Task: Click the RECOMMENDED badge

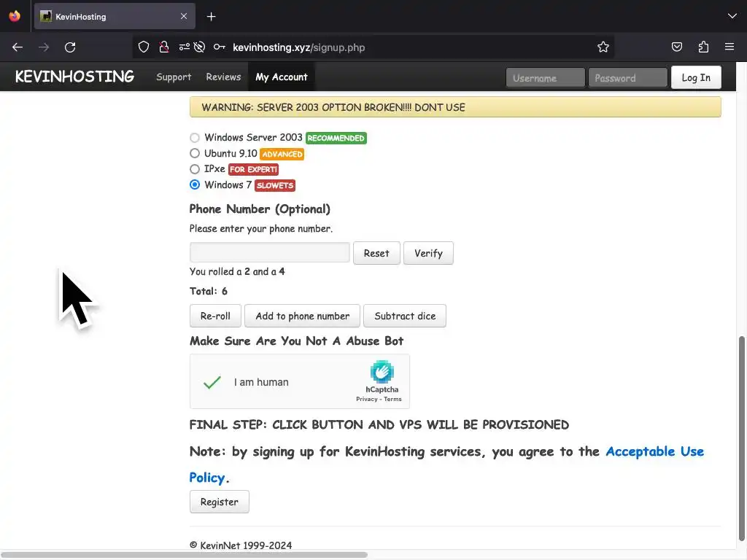Action: 336,138
